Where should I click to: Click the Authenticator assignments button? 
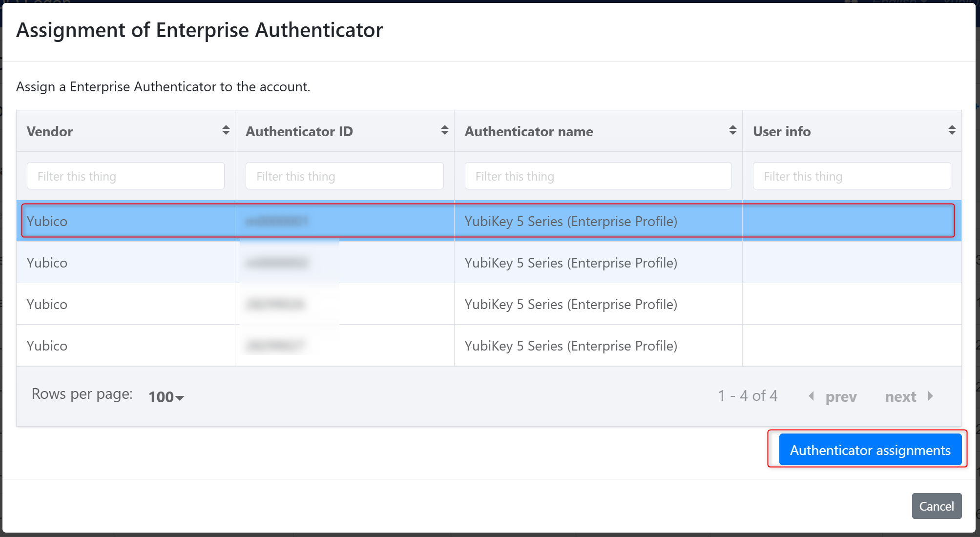pos(870,451)
